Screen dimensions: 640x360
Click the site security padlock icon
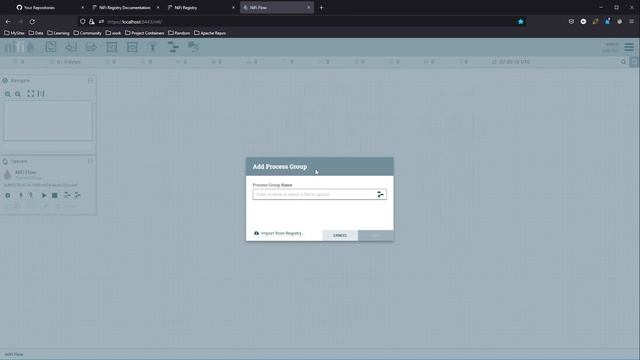tap(92, 22)
